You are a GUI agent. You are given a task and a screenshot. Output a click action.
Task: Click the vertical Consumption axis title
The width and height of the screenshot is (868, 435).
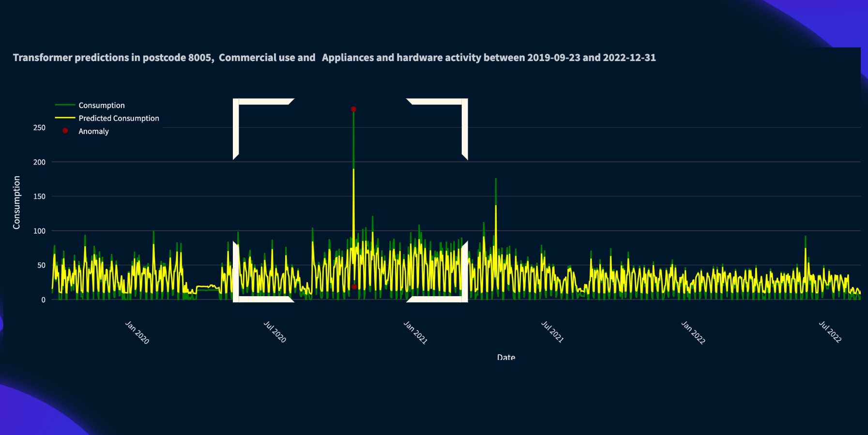(16, 202)
